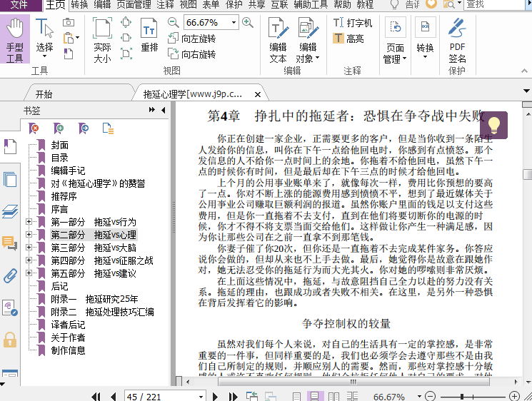Enable single page view mode

[x=296, y=397]
